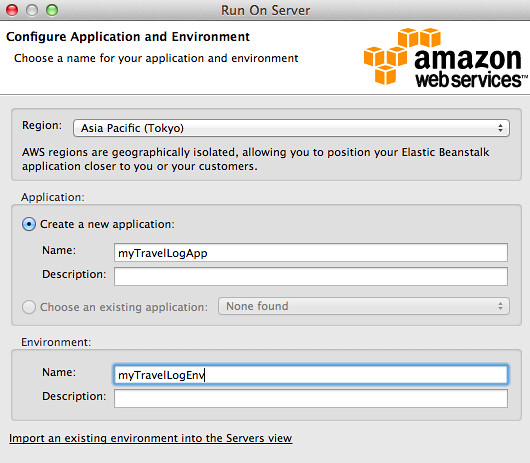Click the Create a new application label
Image resolution: width=530 pixels, height=463 pixels.
107,224
